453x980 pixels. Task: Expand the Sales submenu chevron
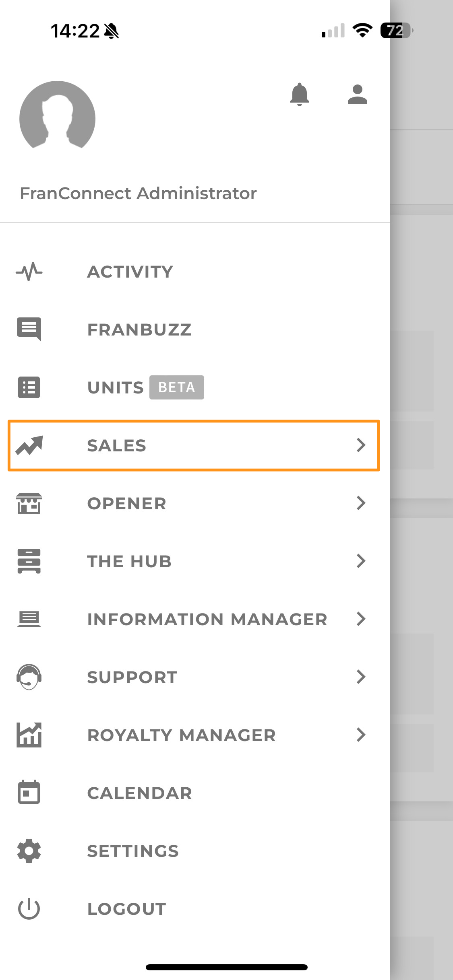pos(361,445)
